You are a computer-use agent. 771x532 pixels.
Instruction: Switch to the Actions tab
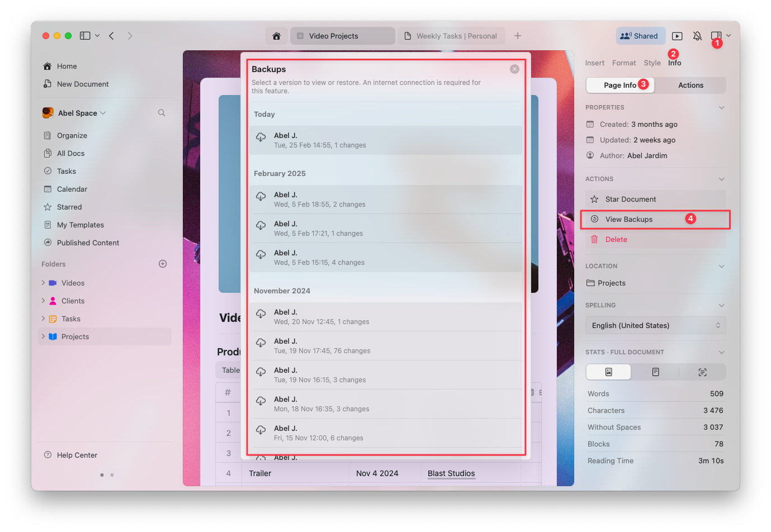[x=690, y=85]
